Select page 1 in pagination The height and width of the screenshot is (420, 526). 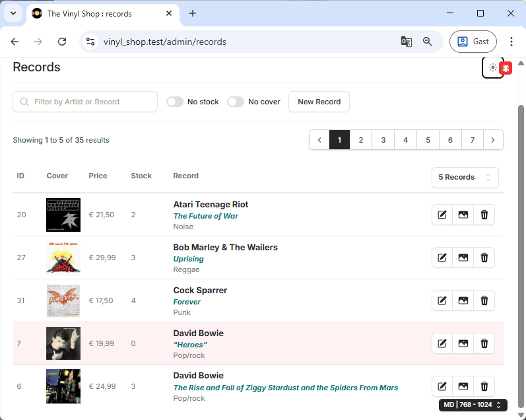(339, 140)
